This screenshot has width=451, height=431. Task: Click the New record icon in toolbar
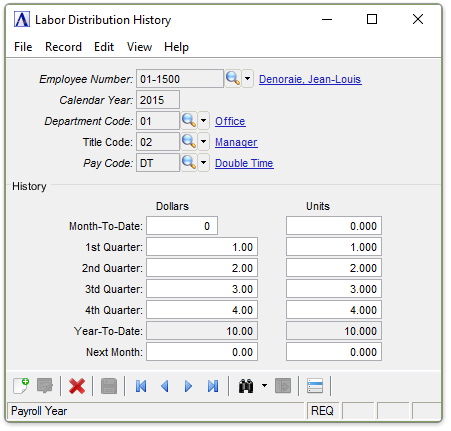tap(21, 386)
